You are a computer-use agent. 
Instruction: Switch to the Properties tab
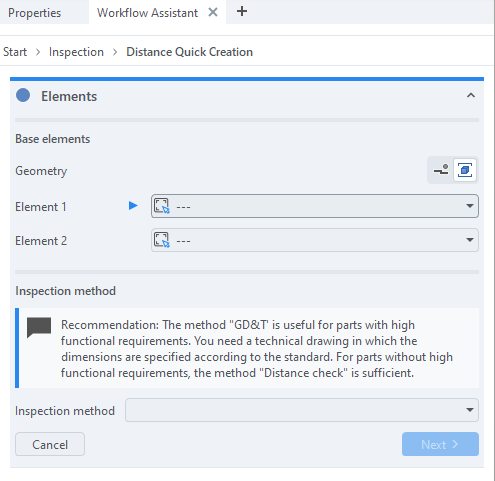[x=35, y=13]
